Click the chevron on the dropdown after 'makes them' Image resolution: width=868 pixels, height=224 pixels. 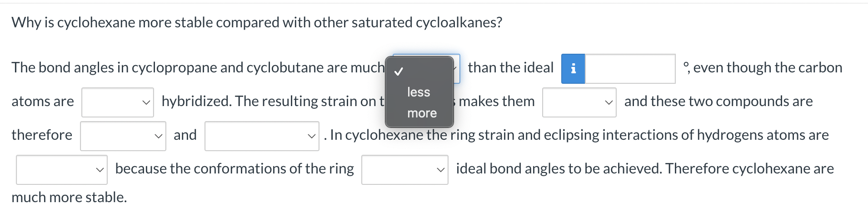pos(609,102)
